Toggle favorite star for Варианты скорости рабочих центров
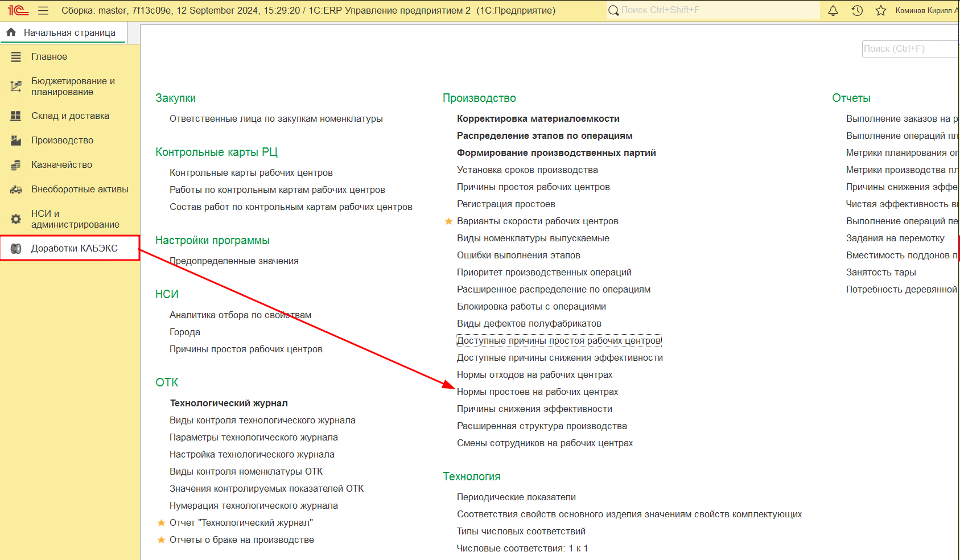The height and width of the screenshot is (560, 960). (x=448, y=221)
